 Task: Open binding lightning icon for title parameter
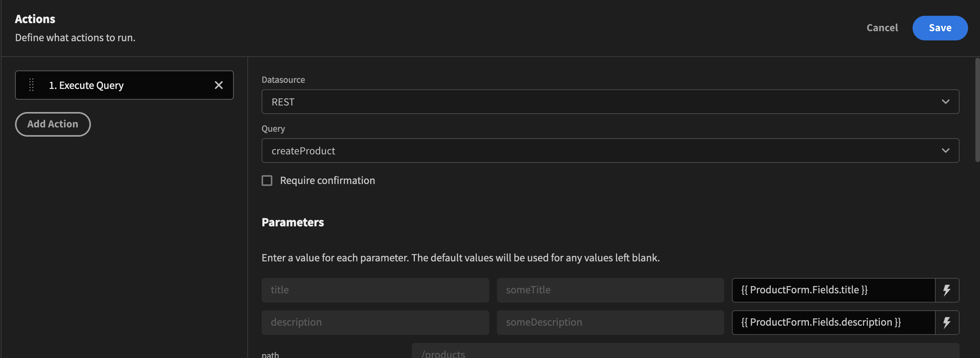[947, 290]
